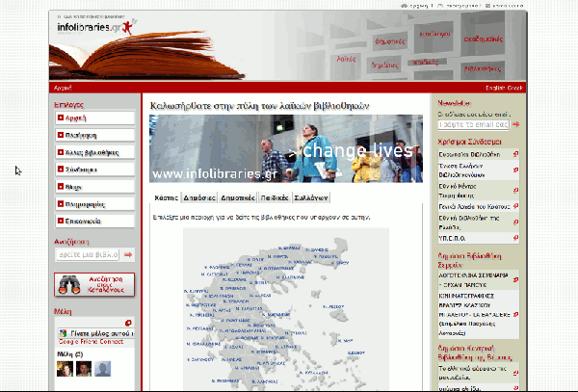Image resolution: width=578 pixels, height=392 pixels.
Task: Click the library search input field
Action: 88,254
